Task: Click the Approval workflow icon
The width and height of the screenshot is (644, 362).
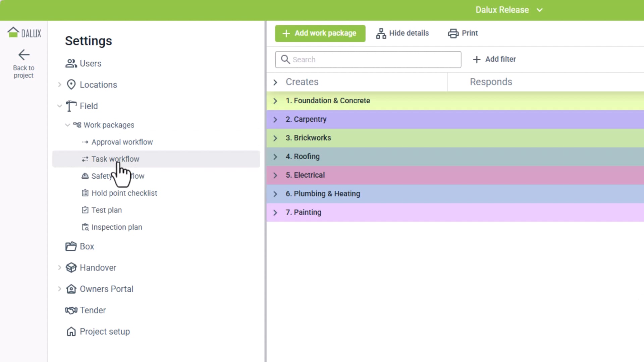Action: pos(85,142)
